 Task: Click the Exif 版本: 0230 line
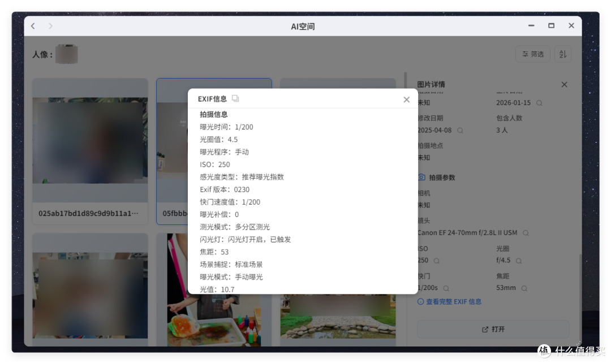pyautogui.click(x=225, y=189)
